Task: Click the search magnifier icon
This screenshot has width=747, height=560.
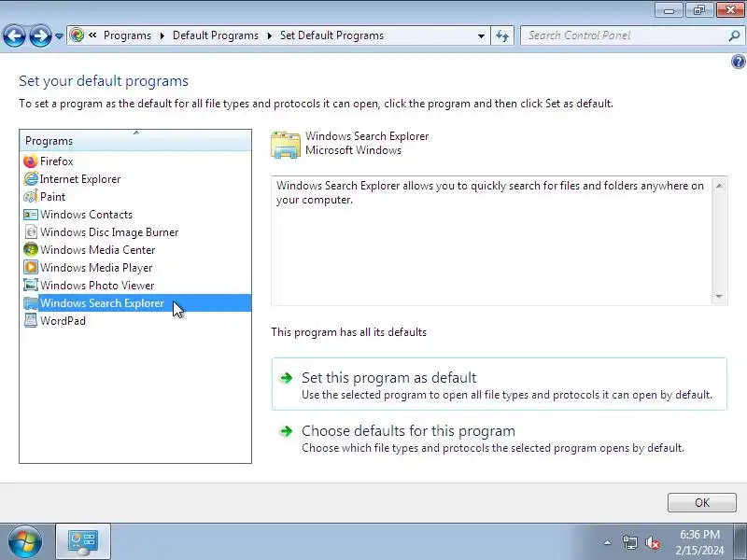Action: (734, 35)
